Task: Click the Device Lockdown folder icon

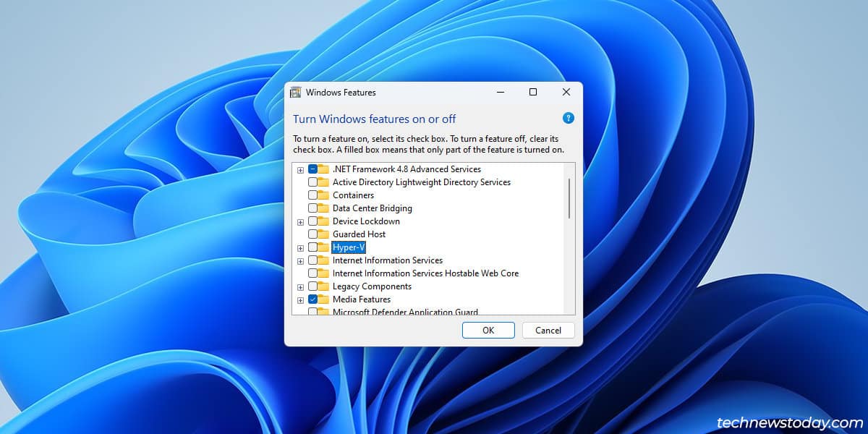Action: click(323, 221)
